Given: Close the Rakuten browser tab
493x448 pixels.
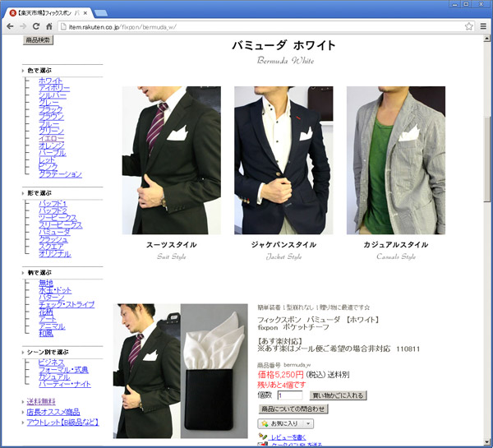Looking at the screenshot, I should [x=85, y=13].
